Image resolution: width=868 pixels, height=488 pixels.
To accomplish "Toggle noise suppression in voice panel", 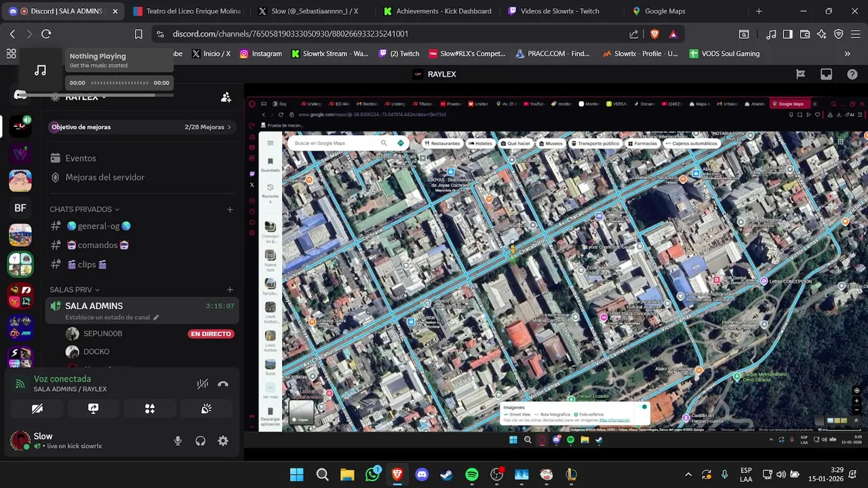I will [202, 384].
